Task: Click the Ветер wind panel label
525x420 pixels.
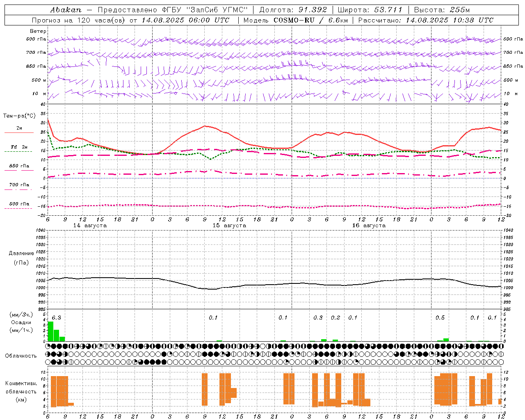Action: (x=38, y=31)
